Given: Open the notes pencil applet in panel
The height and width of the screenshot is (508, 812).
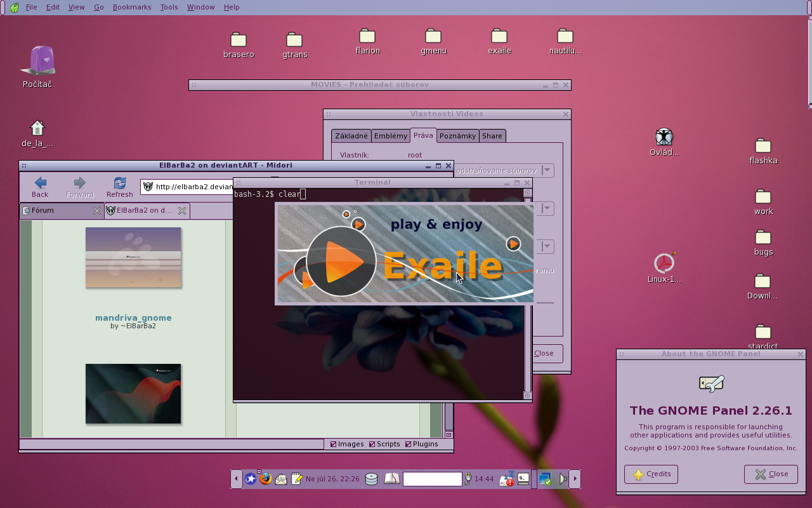Looking at the screenshot, I should [x=296, y=479].
